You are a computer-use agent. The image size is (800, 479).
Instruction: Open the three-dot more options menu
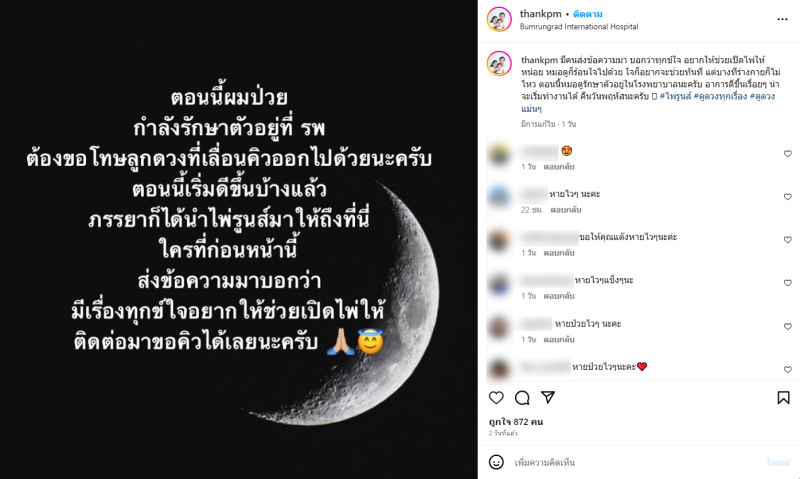782,19
